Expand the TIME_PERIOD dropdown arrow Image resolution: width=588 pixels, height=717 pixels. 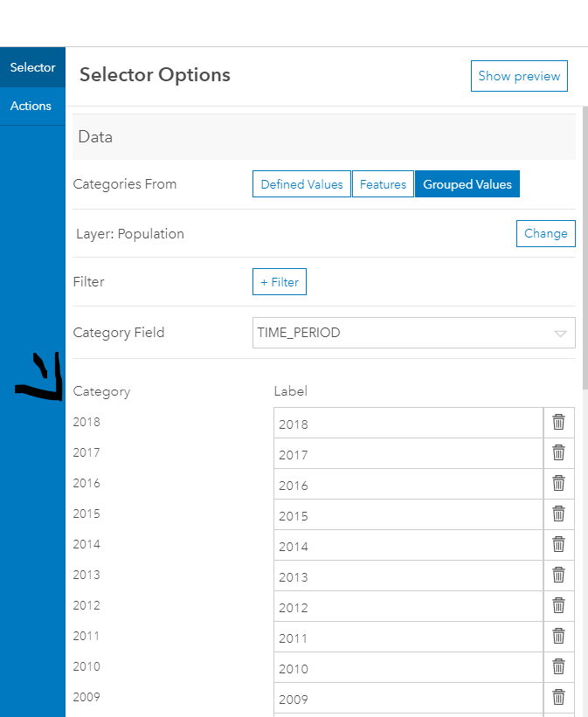click(x=561, y=333)
